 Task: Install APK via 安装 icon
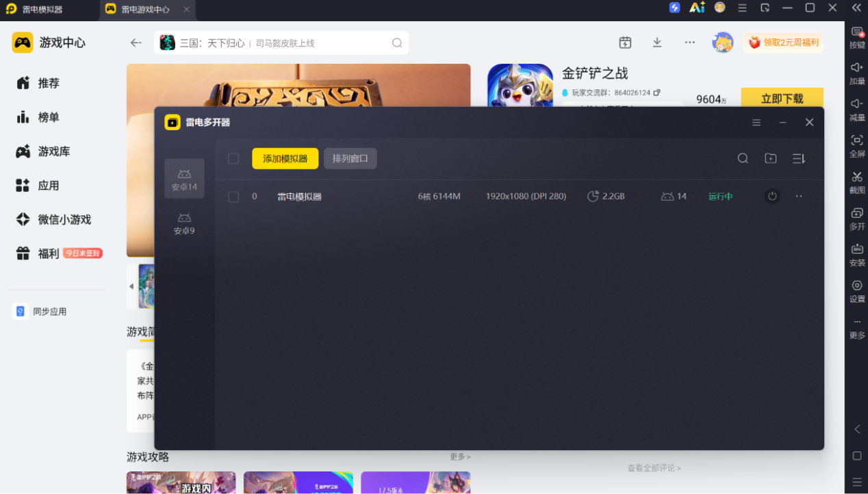(857, 255)
